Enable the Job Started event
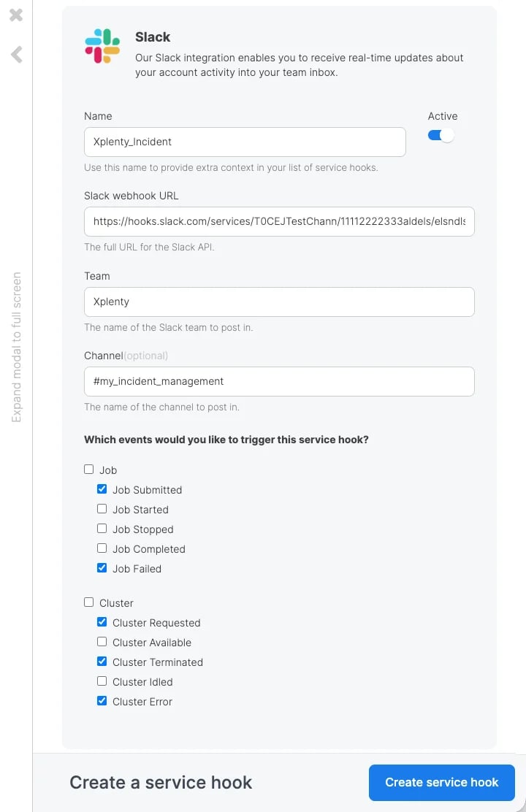 click(102, 508)
